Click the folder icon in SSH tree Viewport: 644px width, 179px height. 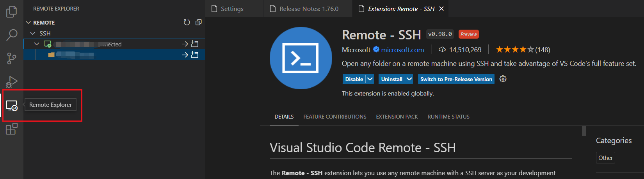(51, 55)
